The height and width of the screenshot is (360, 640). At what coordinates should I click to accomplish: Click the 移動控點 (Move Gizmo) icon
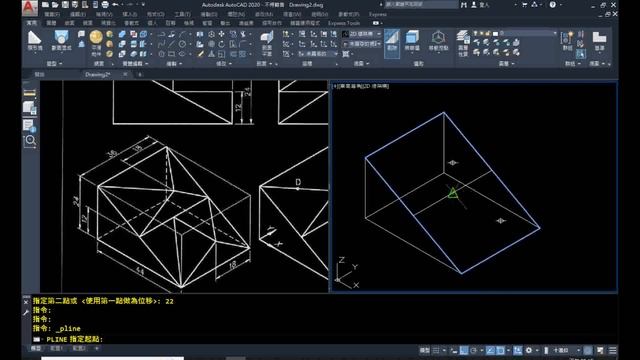[x=438, y=40]
